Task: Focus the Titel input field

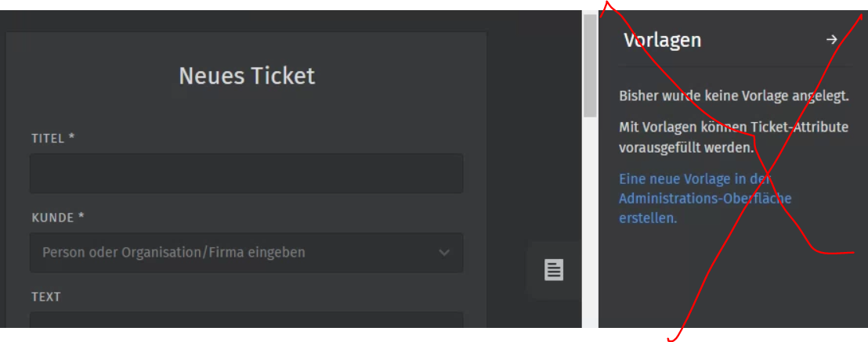Action: pos(246,173)
